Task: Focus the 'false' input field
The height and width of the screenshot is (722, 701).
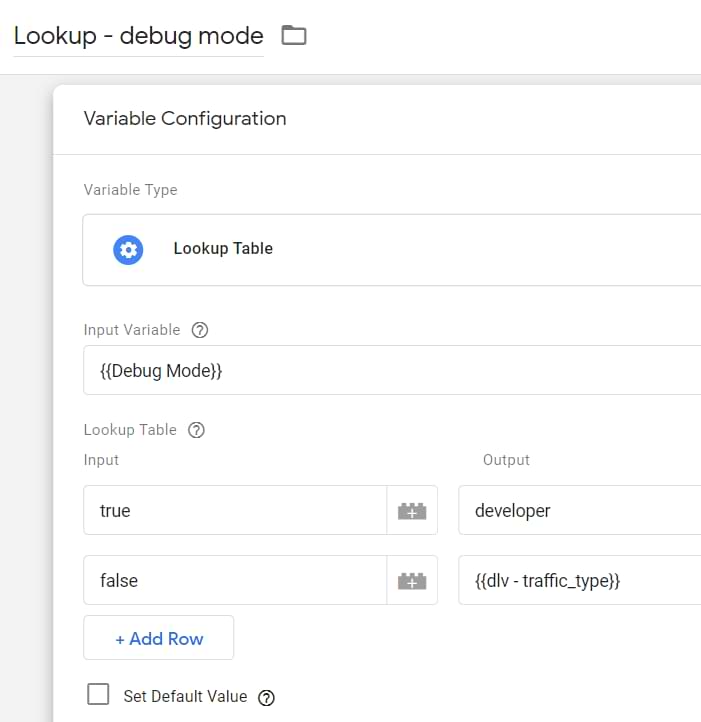Action: pos(235,581)
